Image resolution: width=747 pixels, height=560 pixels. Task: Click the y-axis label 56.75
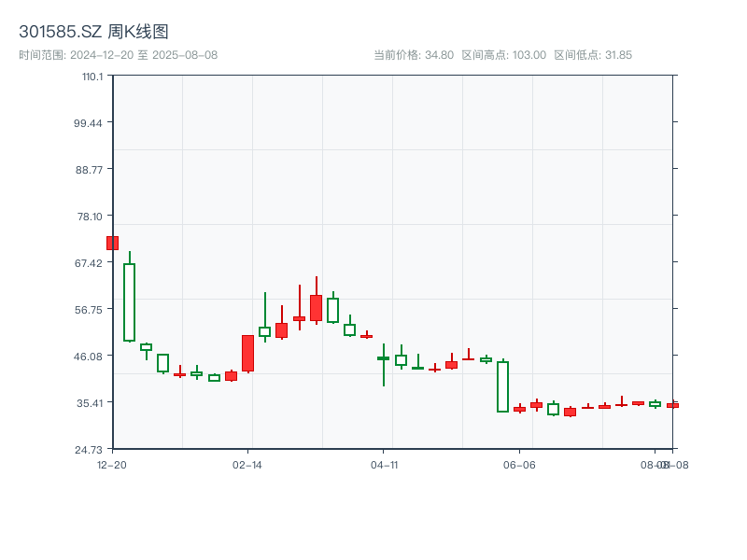[x=89, y=310]
